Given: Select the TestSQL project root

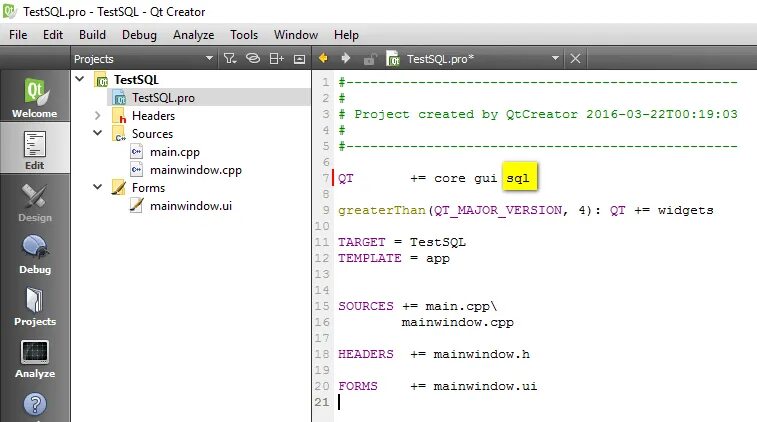Looking at the screenshot, I should 136,80.
